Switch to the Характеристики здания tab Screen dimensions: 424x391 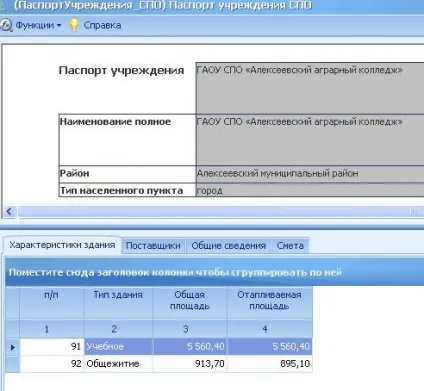(62, 245)
